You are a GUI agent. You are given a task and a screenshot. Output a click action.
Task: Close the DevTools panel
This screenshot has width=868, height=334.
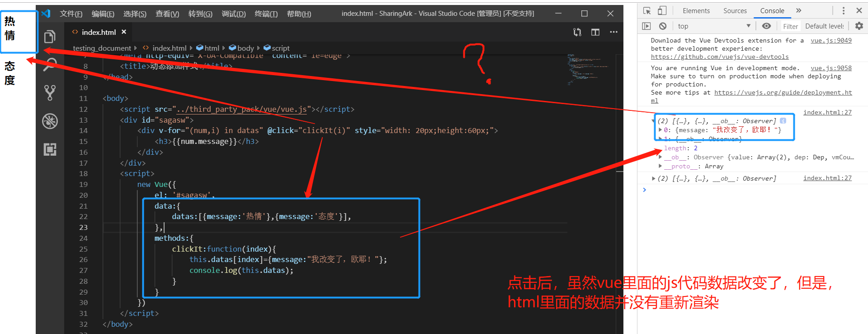pyautogui.click(x=859, y=10)
